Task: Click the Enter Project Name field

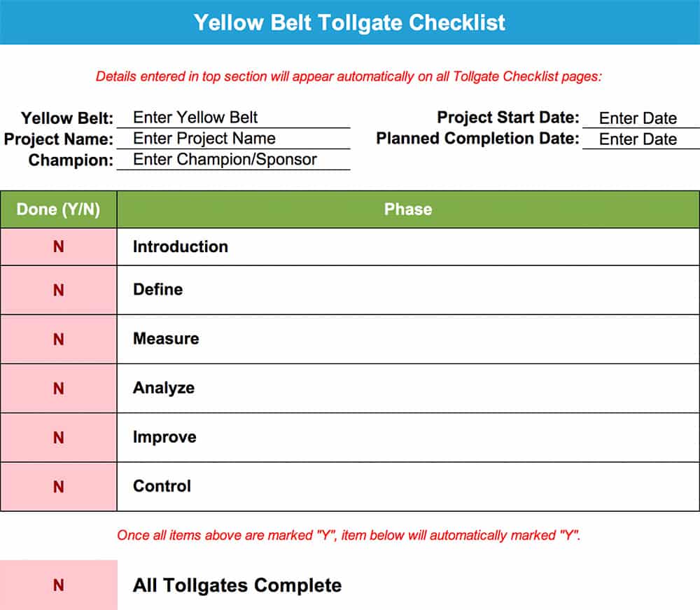Action: click(234, 139)
